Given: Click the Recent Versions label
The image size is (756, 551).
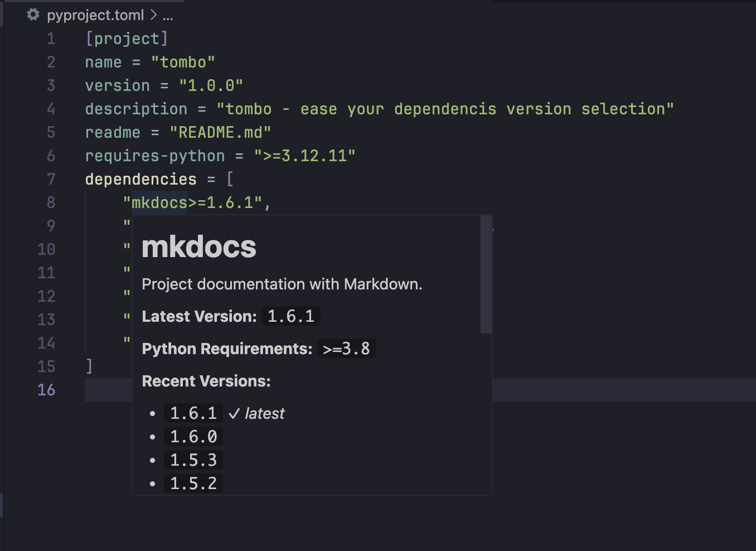Looking at the screenshot, I should tap(206, 381).
